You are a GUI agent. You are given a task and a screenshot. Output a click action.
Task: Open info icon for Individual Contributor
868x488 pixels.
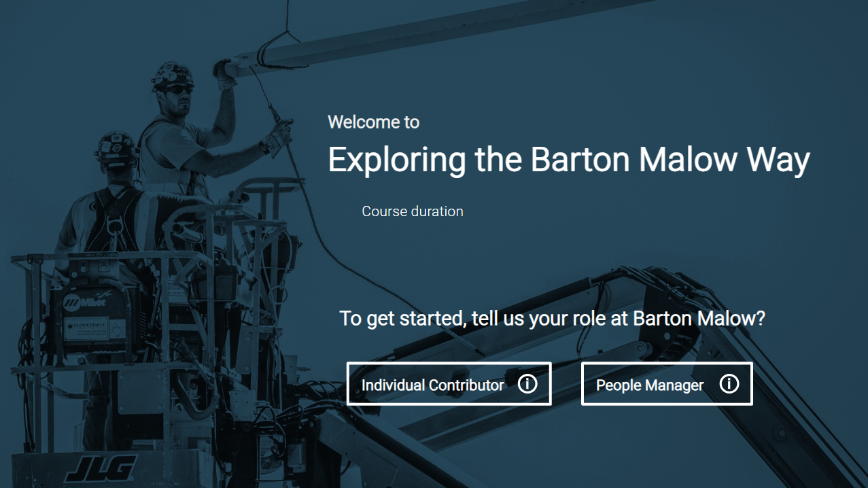click(x=527, y=384)
